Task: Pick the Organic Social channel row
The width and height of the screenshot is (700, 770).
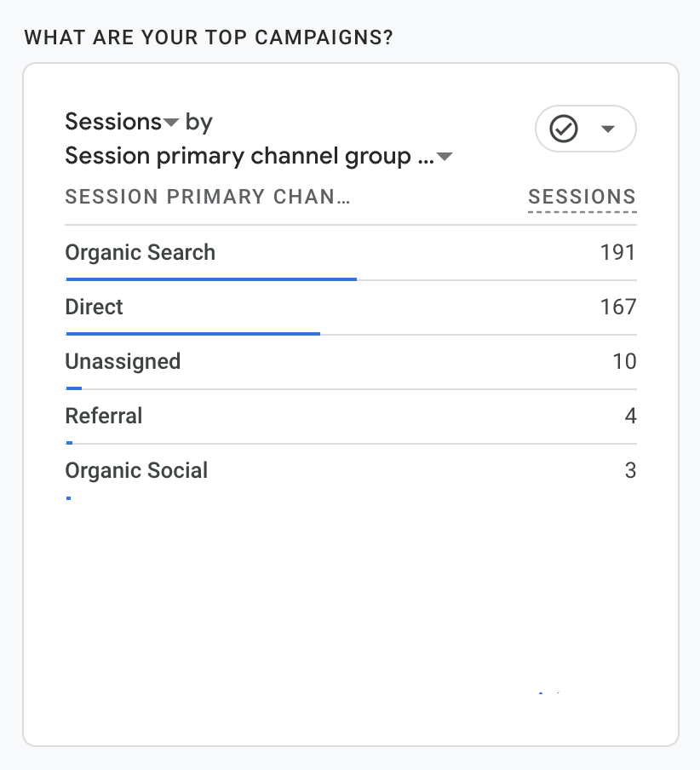Action: [x=136, y=471]
